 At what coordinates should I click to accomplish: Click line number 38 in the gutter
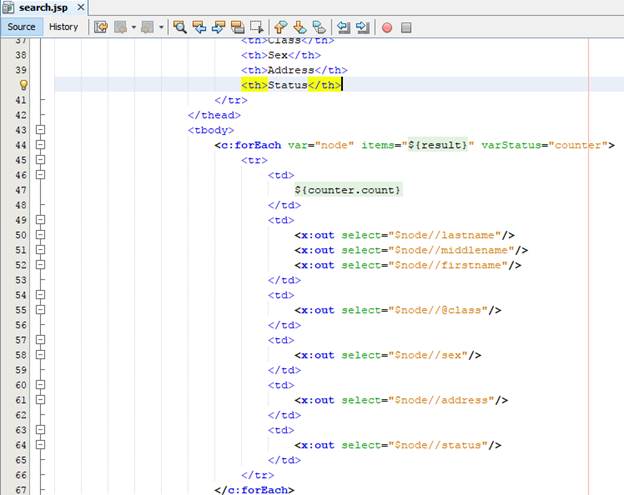click(x=21, y=55)
